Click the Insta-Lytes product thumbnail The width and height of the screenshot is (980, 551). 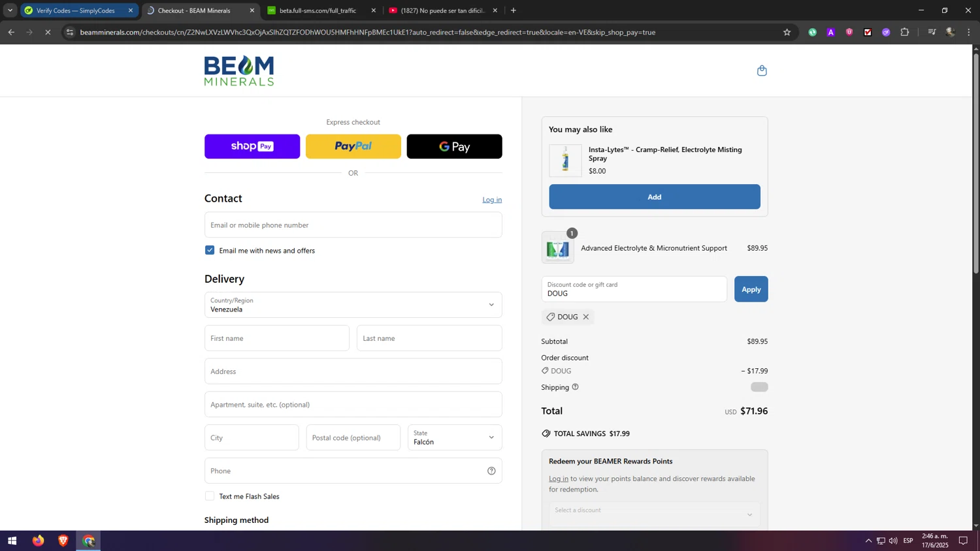click(x=565, y=161)
